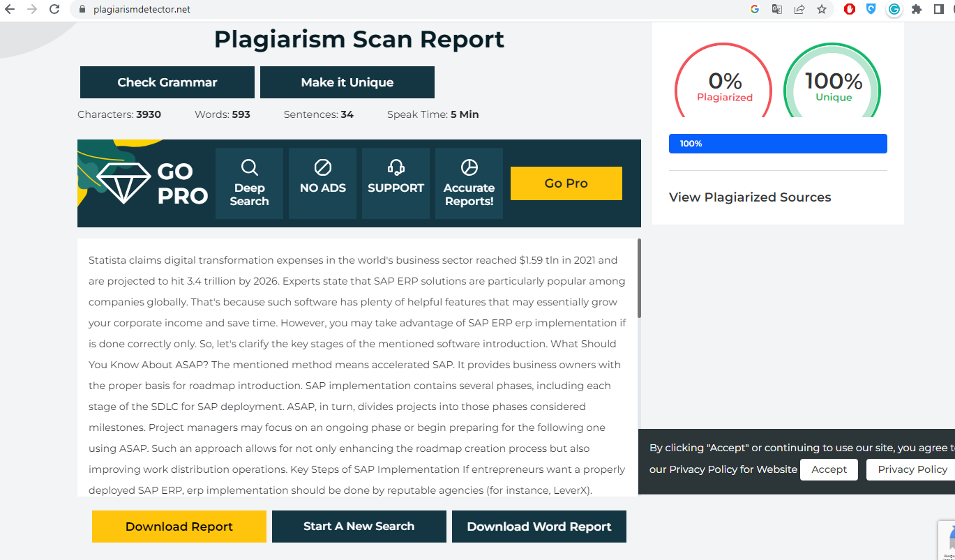
Task: Open the extensions puzzle icon
Action: [917, 9]
